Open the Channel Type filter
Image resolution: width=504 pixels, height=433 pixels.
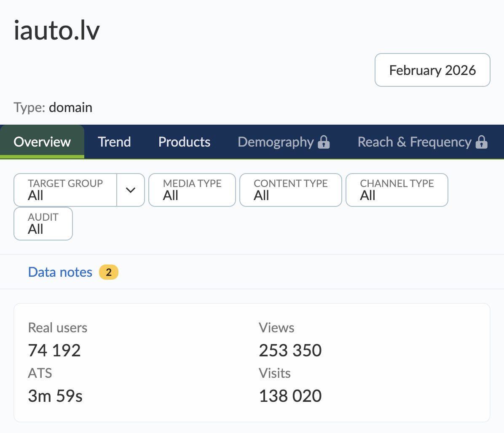tap(397, 190)
